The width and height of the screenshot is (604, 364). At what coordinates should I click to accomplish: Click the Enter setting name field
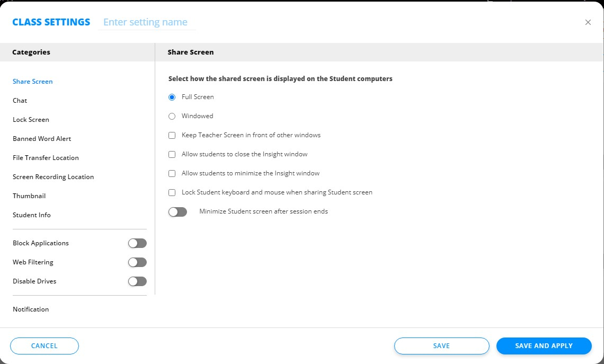(x=146, y=22)
